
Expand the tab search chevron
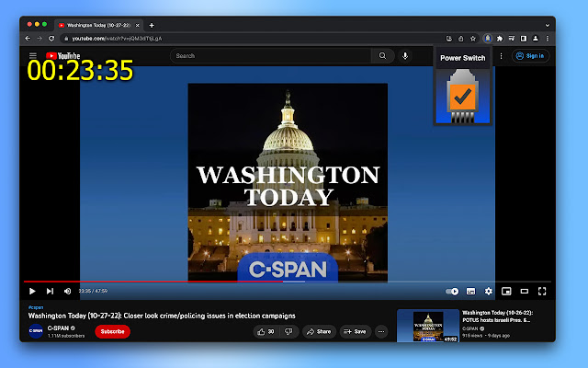[x=548, y=26]
